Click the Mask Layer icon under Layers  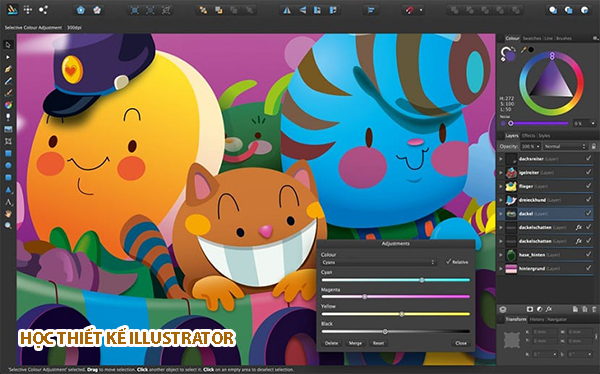pos(530,309)
